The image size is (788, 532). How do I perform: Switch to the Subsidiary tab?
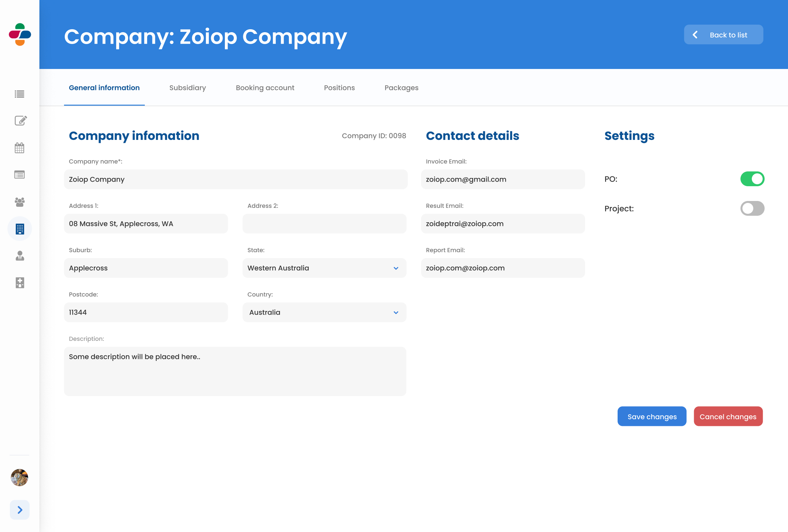(187, 88)
